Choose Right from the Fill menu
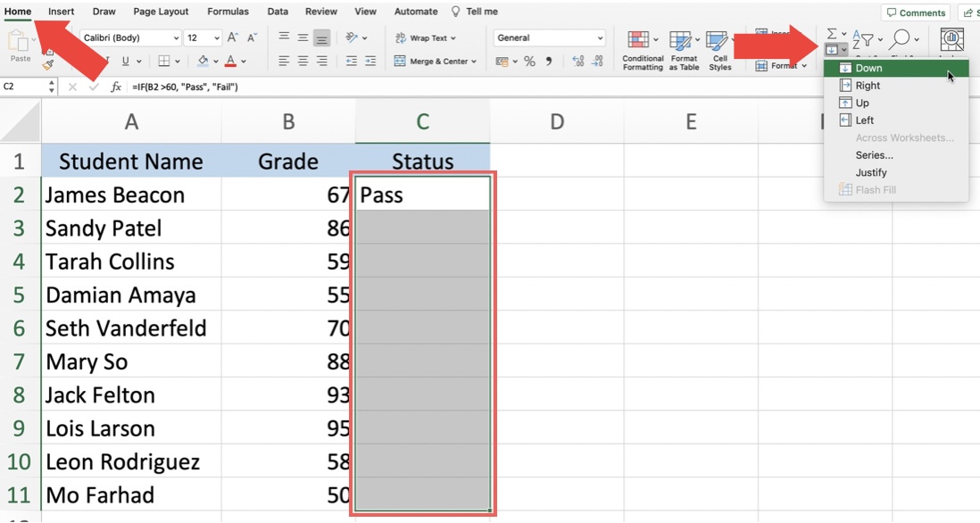 [895, 86]
